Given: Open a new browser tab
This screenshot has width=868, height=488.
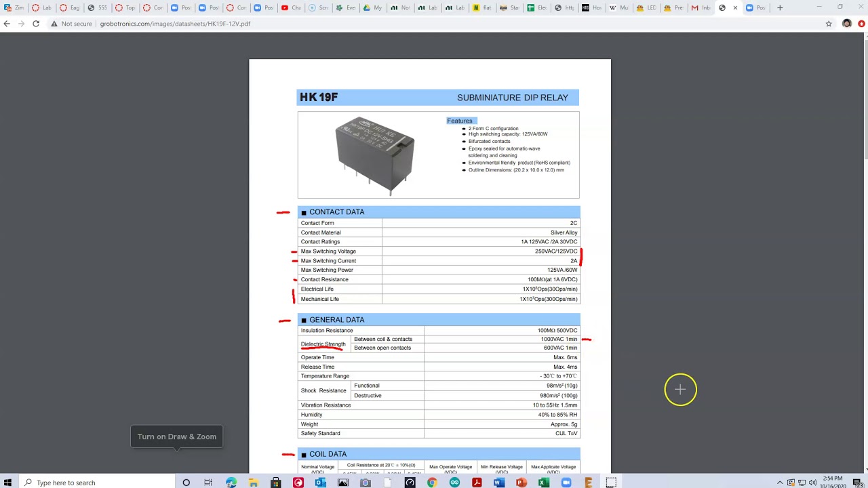Looking at the screenshot, I should coord(780,8).
